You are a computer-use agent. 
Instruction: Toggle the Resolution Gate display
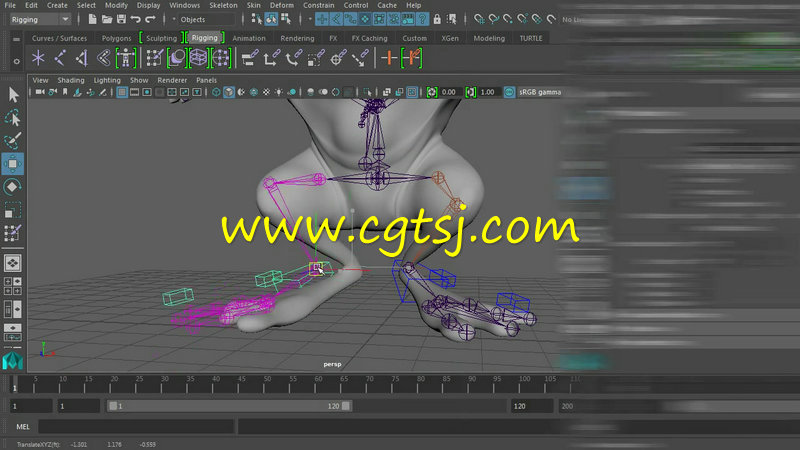point(147,92)
